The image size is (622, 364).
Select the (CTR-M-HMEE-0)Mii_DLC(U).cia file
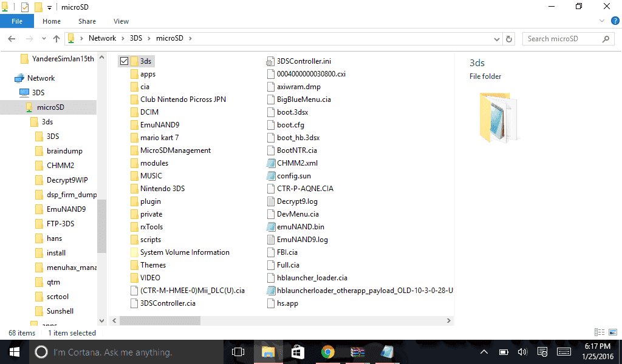point(193,291)
